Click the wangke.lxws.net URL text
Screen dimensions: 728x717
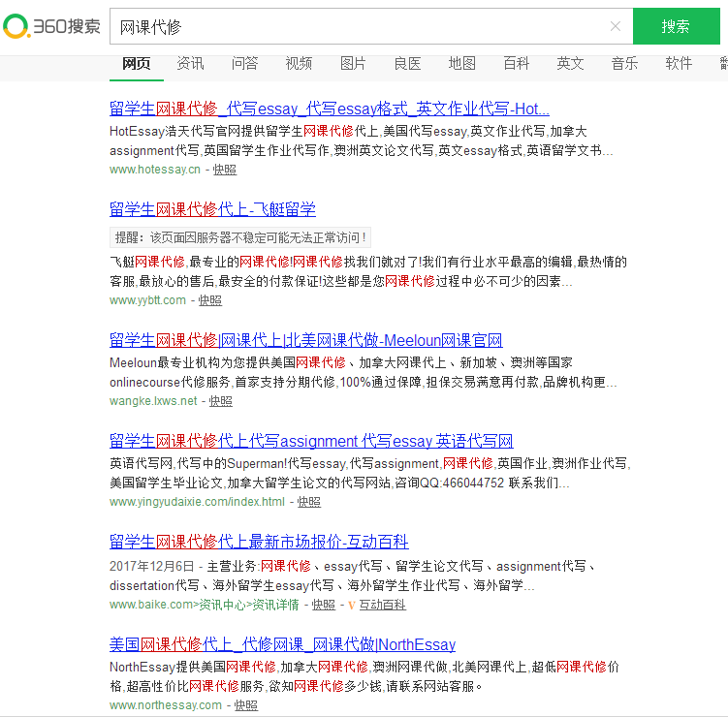click(153, 401)
